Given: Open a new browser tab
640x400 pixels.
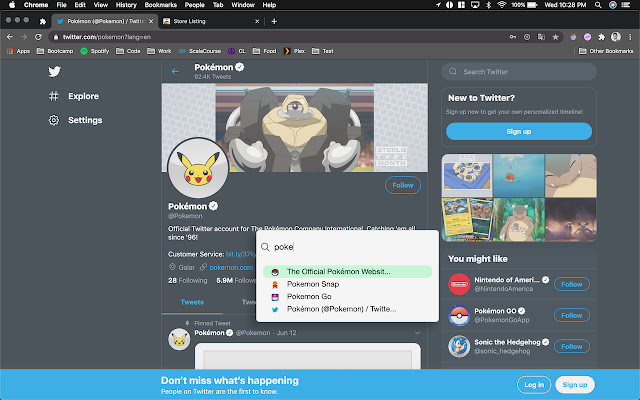Looking at the screenshot, I should [x=274, y=21].
